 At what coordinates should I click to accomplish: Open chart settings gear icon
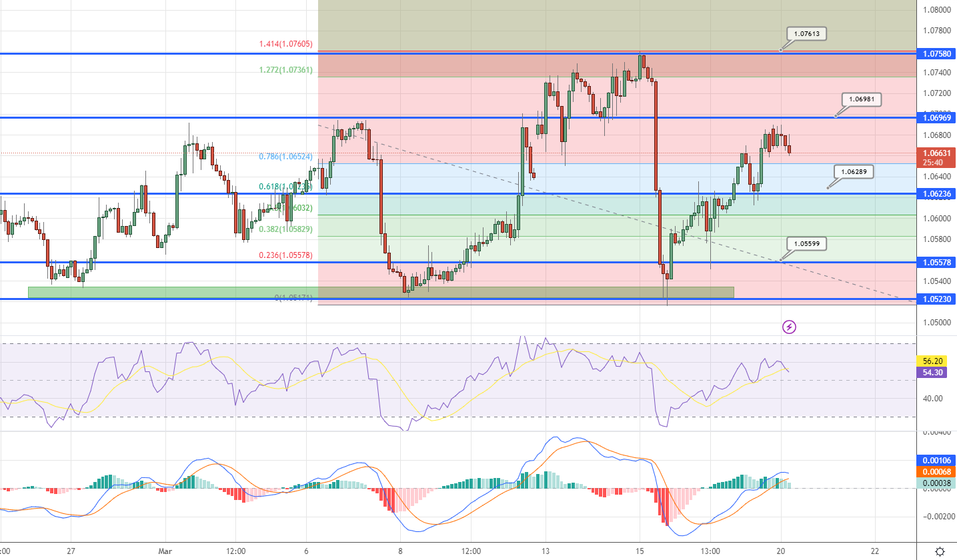point(940,551)
